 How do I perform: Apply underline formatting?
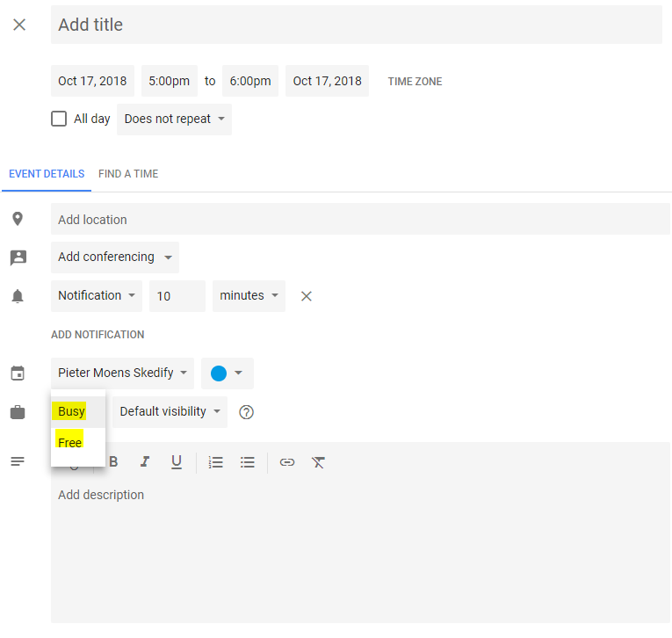click(177, 462)
